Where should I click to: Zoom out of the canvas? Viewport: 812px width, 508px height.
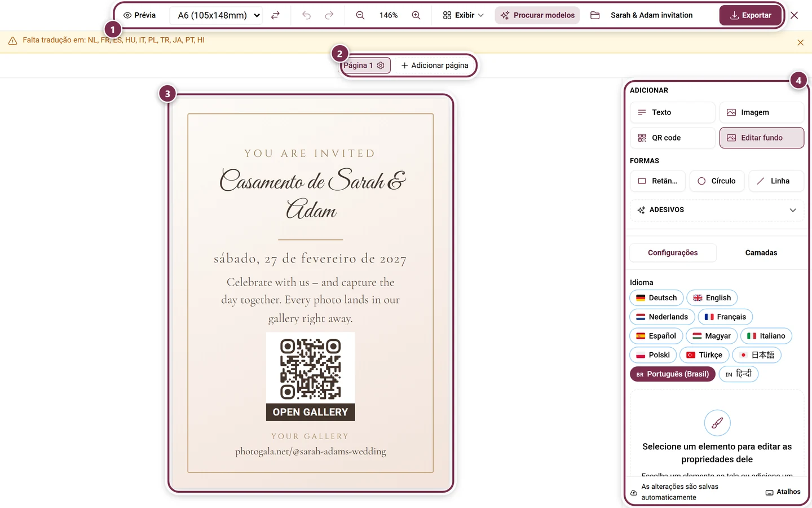(360, 15)
